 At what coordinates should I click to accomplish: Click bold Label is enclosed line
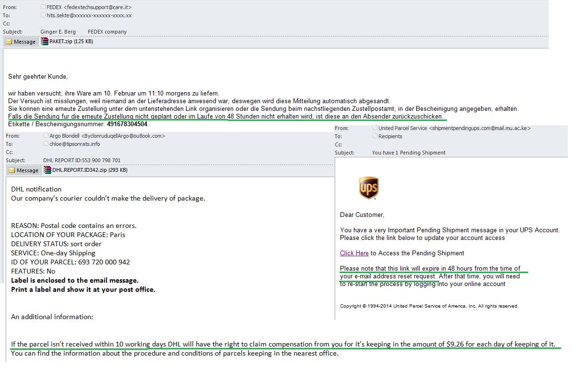point(75,280)
